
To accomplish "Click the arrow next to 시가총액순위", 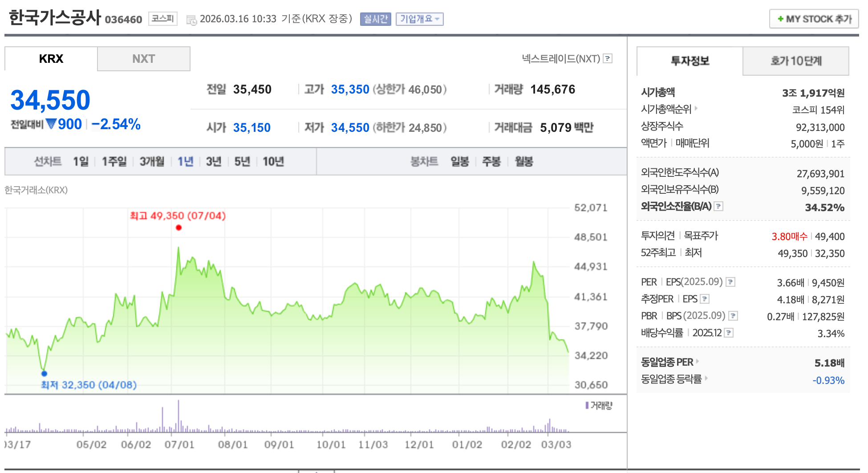I will click(x=696, y=108).
